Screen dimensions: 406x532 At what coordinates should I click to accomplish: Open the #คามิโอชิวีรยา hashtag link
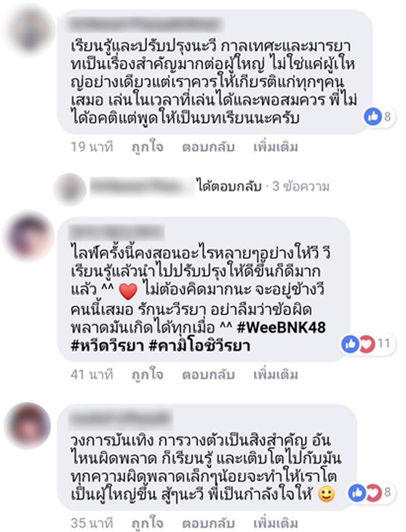[200, 346]
